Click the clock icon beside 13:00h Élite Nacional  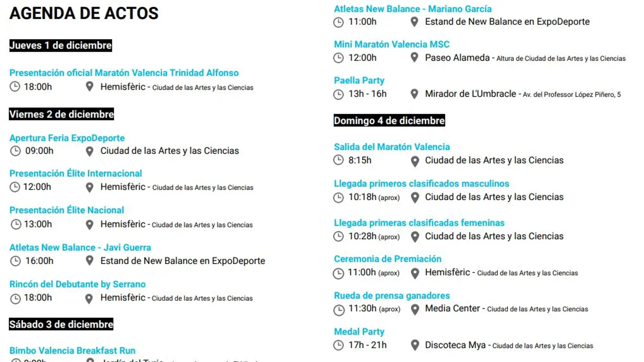pyautogui.click(x=16, y=224)
